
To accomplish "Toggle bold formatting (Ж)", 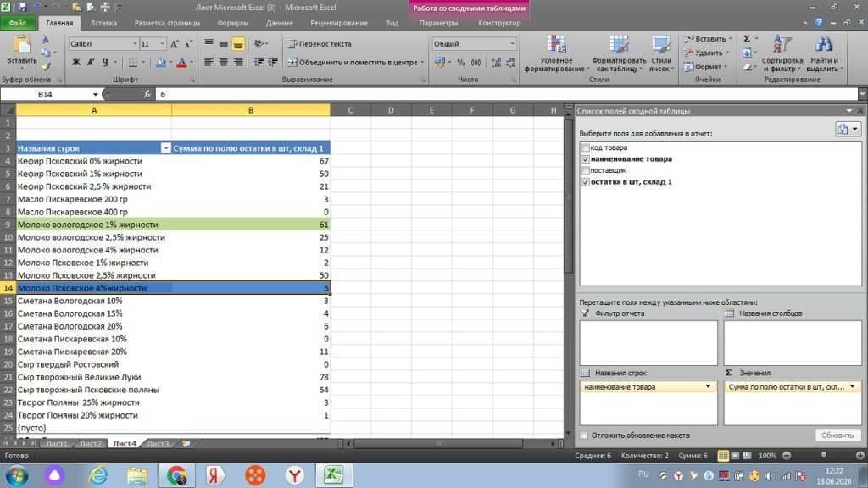I will [x=75, y=63].
